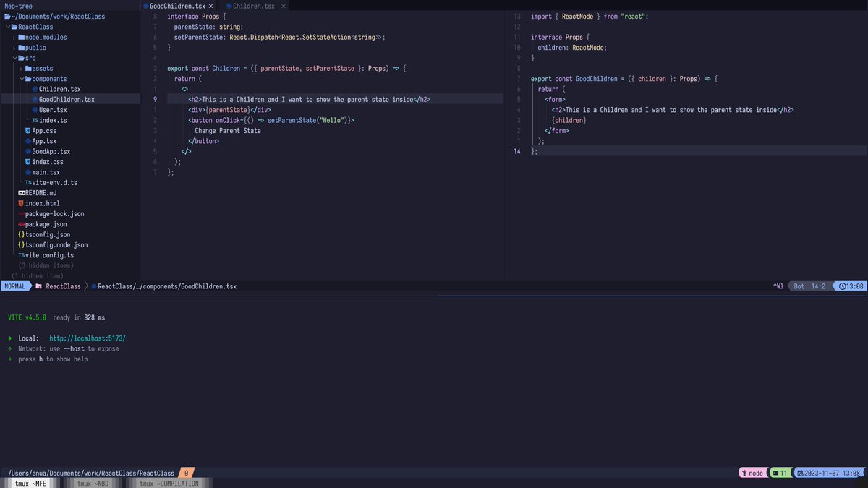The width and height of the screenshot is (868, 488).
Task: Click the React icon beside User.tsx
Action: (x=35, y=110)
